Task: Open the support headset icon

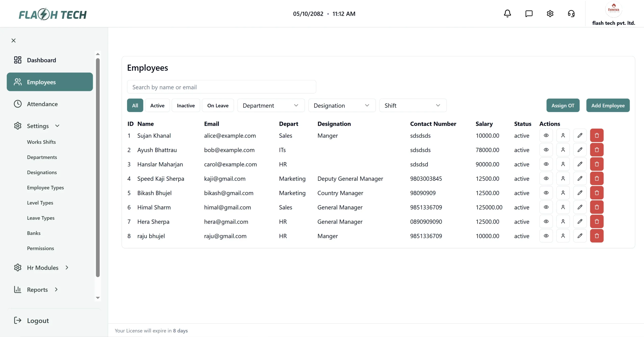Action: (x=571, y=14)
